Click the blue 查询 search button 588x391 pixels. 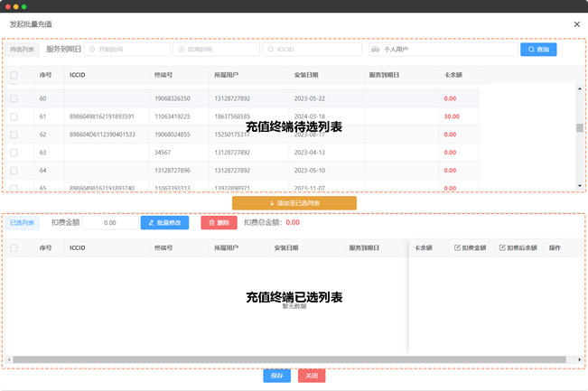538,50
